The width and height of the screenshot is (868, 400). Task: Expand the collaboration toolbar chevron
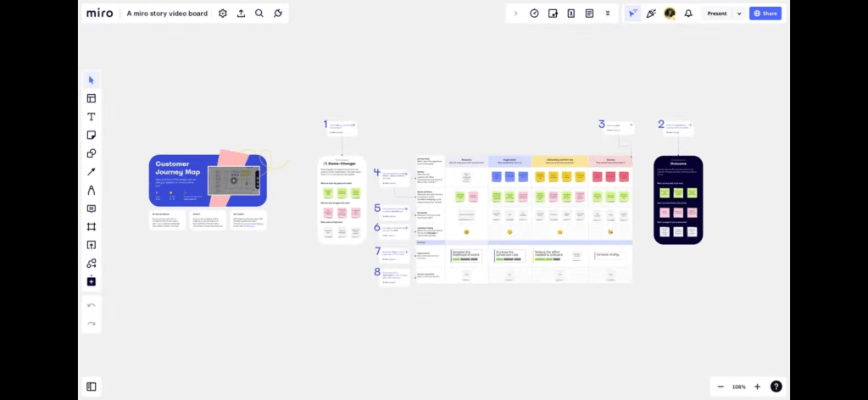[x=516, y=14]
